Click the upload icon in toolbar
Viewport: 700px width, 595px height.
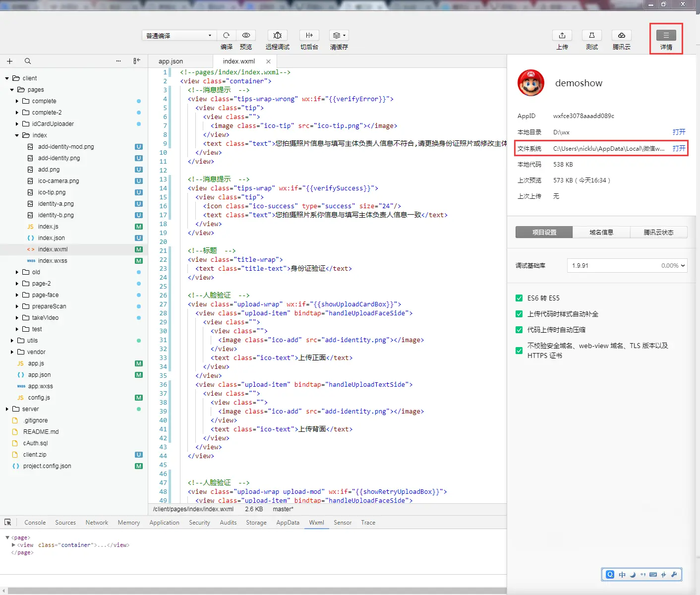[x=562, y=35]
